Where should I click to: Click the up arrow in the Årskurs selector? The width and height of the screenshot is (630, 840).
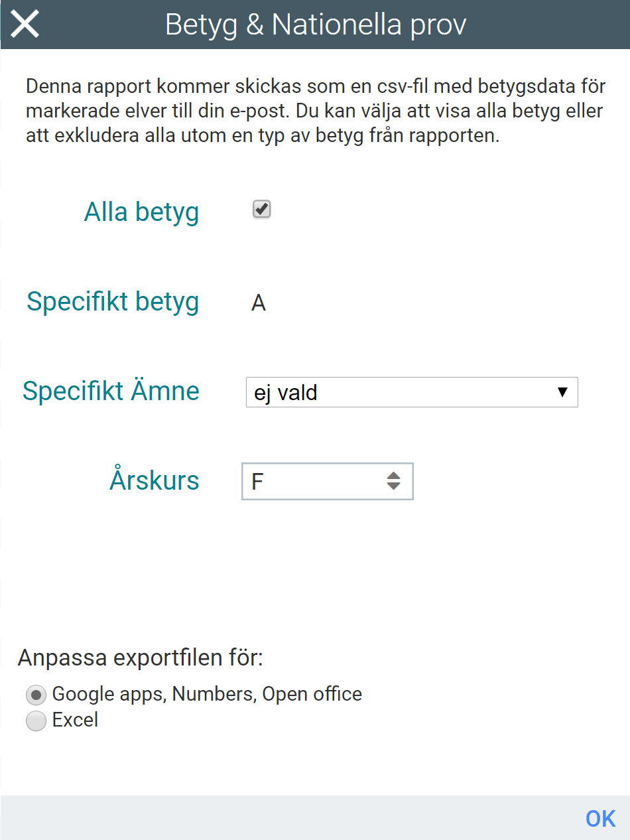pyautogui.click(x=394, y=475)
